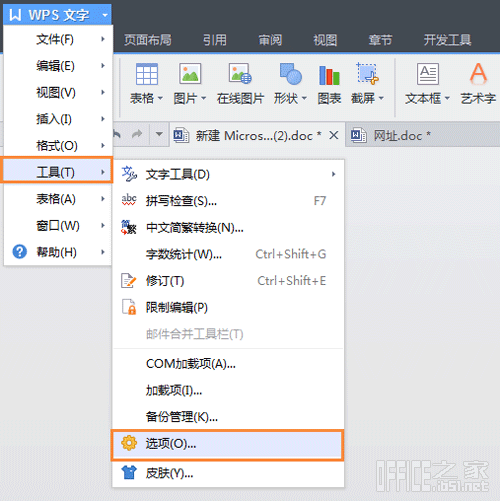Switch to 页面布局 ribbon tab
This screenshot has height=501, width=500.
click(148, 40)
